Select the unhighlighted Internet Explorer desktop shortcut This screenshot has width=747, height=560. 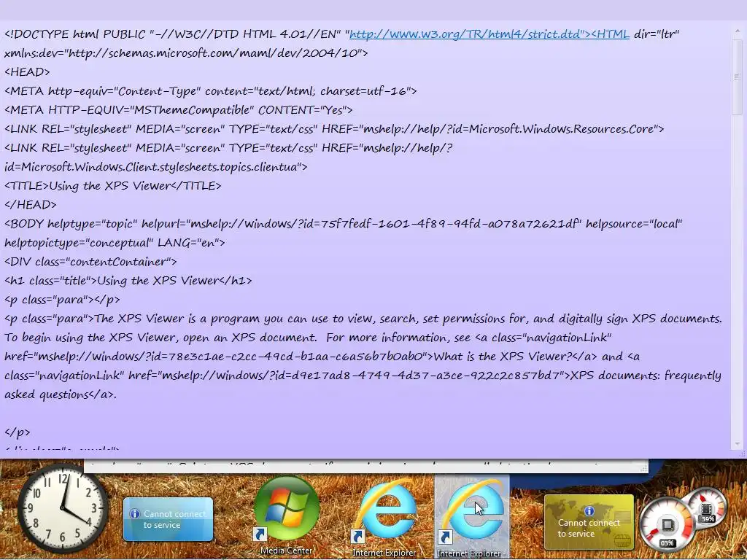(x=384, y=517)
